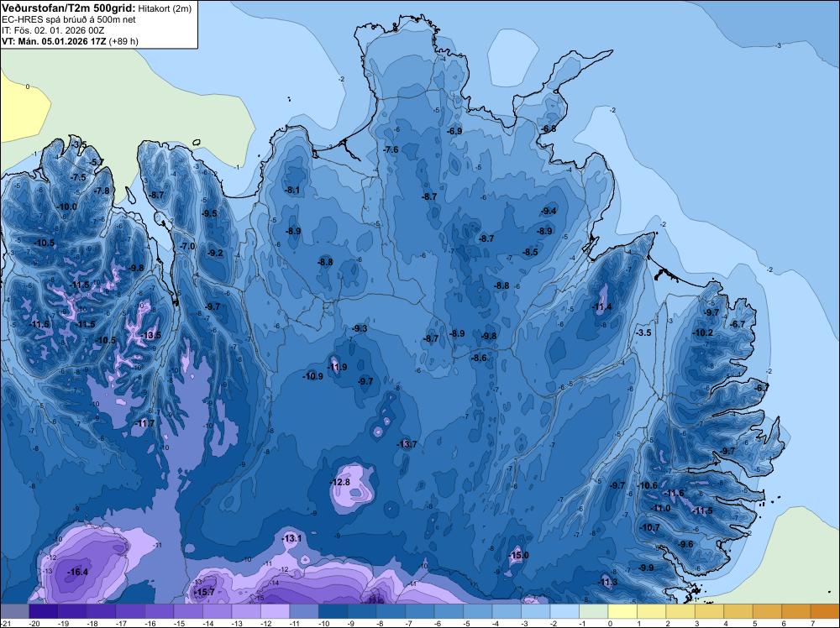Click the -11.7 temperature value
Viewport: 840px width, 628px height.
(145, 423)
